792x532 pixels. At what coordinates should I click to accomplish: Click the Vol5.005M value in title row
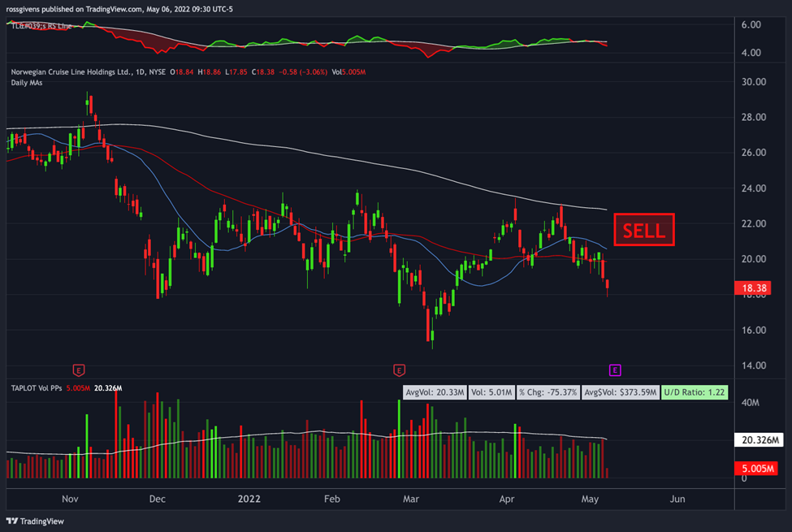point(349,71)
